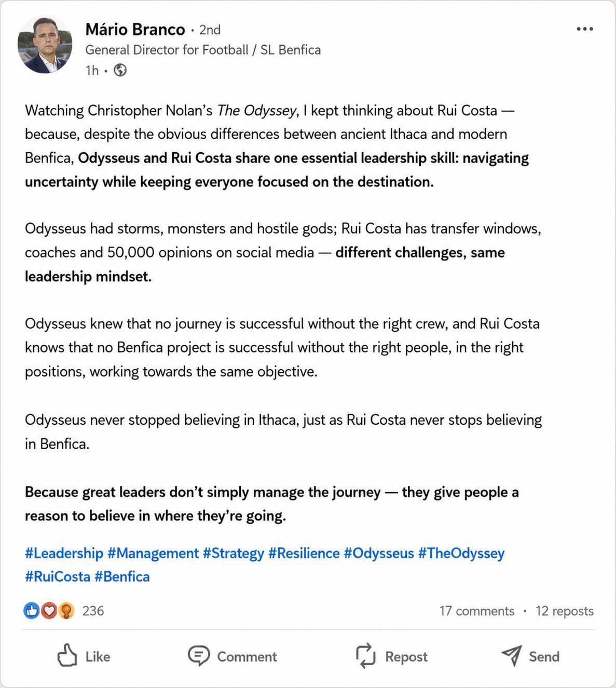616x688 pixels.
Task: Click the globe public visibility icon
Action: [120, 70]
